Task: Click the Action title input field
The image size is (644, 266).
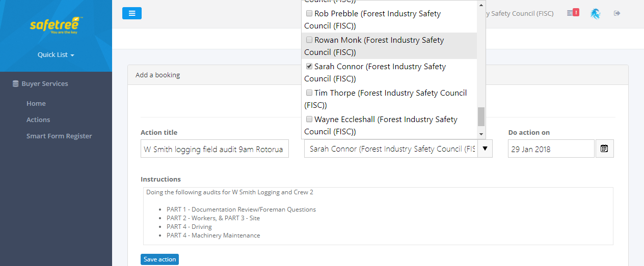Action: pos(214,149)
